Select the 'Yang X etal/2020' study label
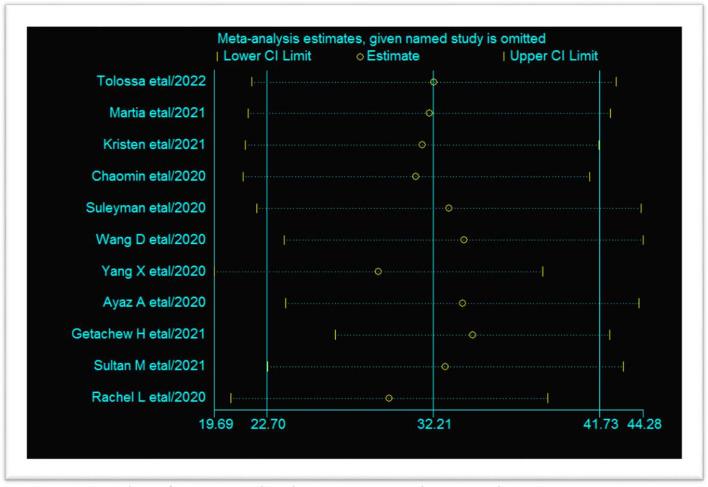This screenshot has height=487, width=708. (154, 271)
